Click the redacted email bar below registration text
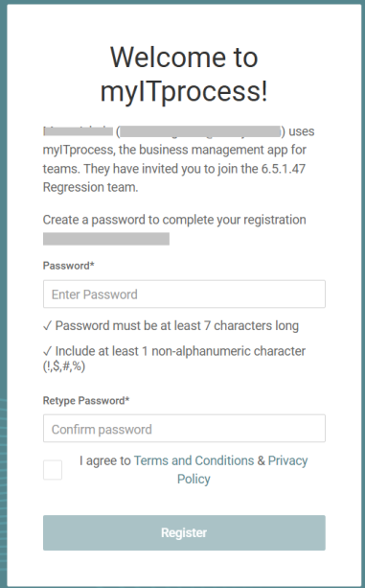Image resolution: width=365 pixels, height=588 pixels. pyautogui.click(x=106, y=239)
